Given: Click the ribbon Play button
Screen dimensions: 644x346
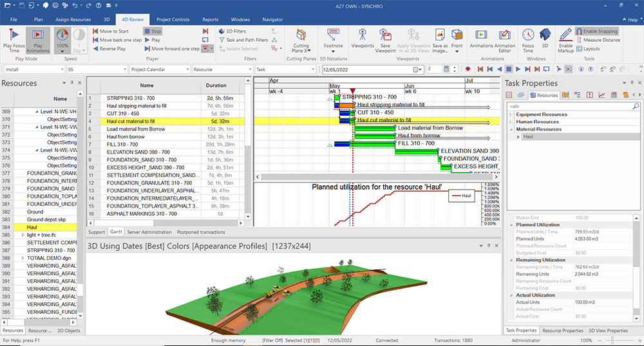Looking at the screenshot, I should (152, 40).
